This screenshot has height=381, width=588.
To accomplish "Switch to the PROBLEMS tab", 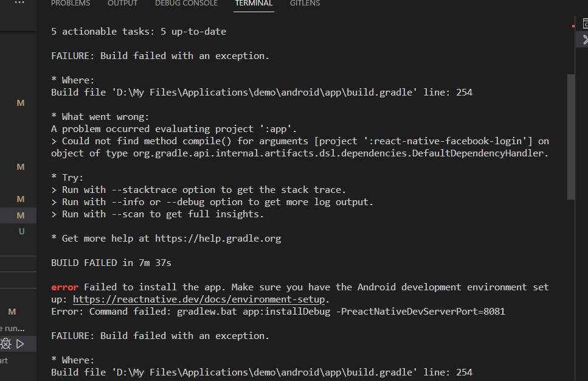I will point(71,4).
